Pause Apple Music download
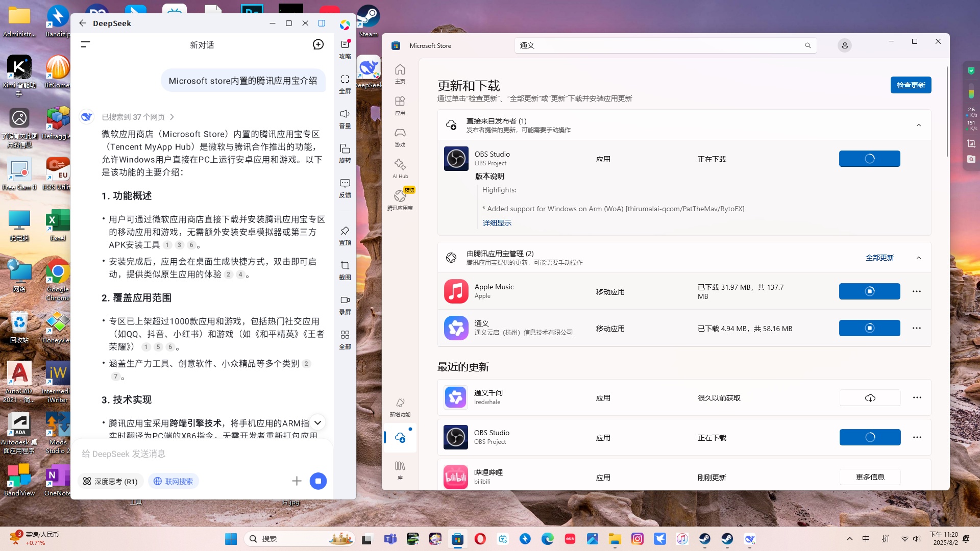The height and width of the screenshot is (551, 980). [869, 291]
